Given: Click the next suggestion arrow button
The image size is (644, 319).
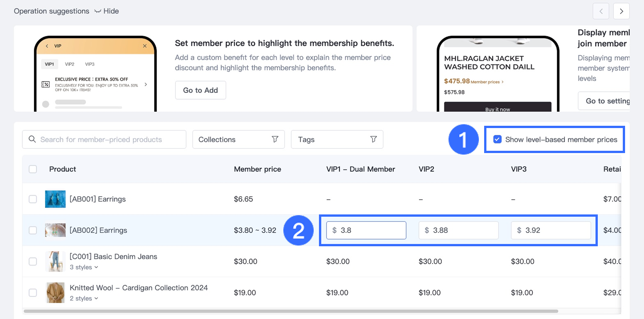Looking at the screenshot, I should (x=621, y=11).
